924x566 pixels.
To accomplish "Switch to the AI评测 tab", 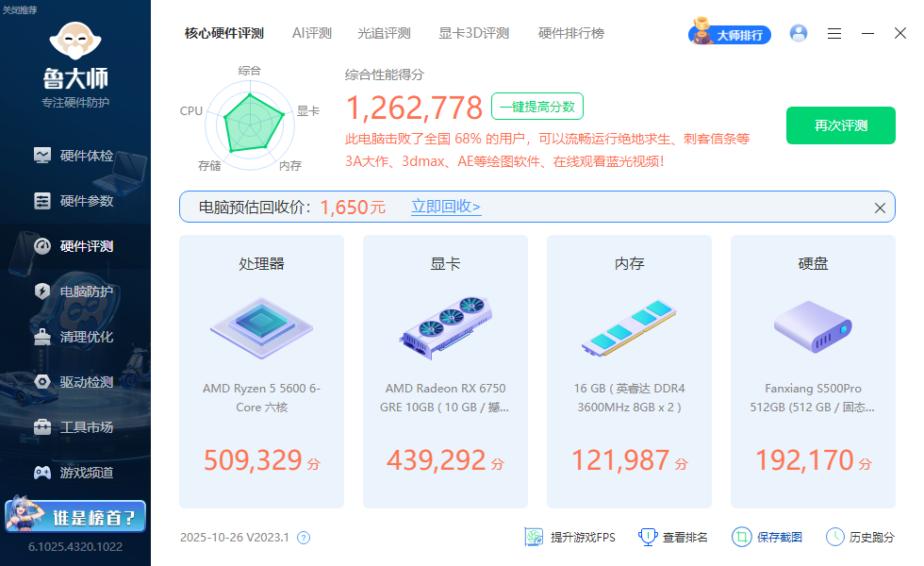I will (311, 33).
